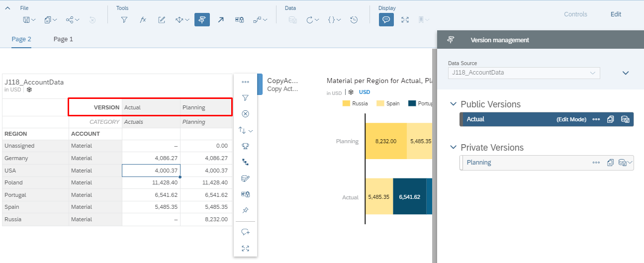Click the publish data icon in the Data group
Screen dimensions: 644x263
293,20
